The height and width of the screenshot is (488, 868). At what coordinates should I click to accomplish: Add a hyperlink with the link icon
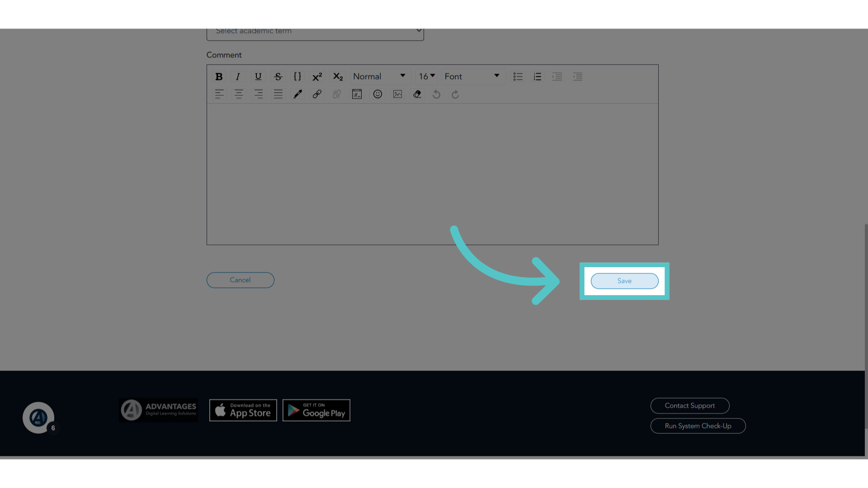click(317, 94)
